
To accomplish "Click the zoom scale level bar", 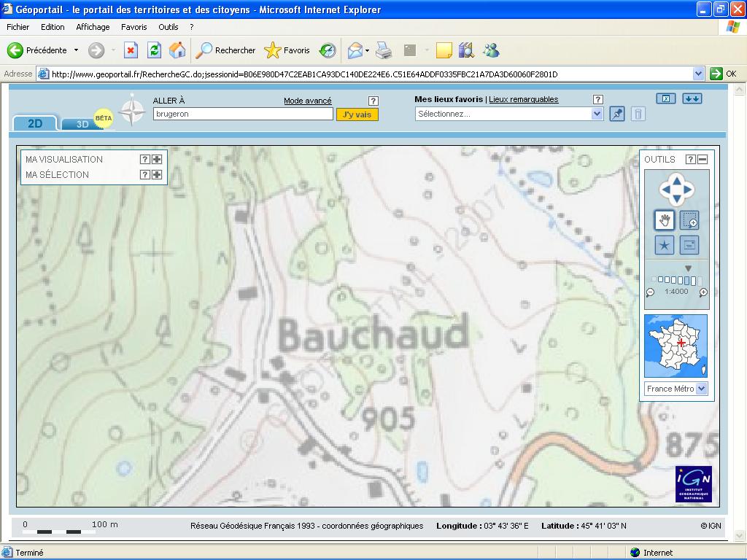I will [x=677, y=280].
